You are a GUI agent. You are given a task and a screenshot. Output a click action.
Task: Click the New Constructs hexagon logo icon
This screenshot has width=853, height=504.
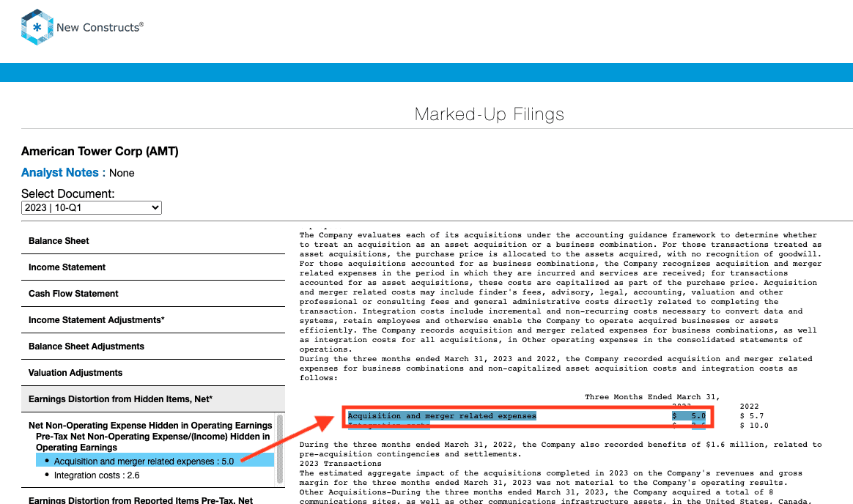[x=37, y=26]
